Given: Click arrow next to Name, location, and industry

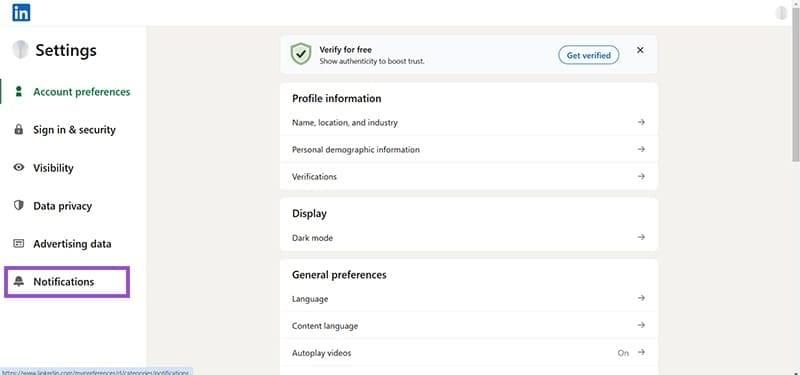Looking at the screenshot, I should coord(641,122).
